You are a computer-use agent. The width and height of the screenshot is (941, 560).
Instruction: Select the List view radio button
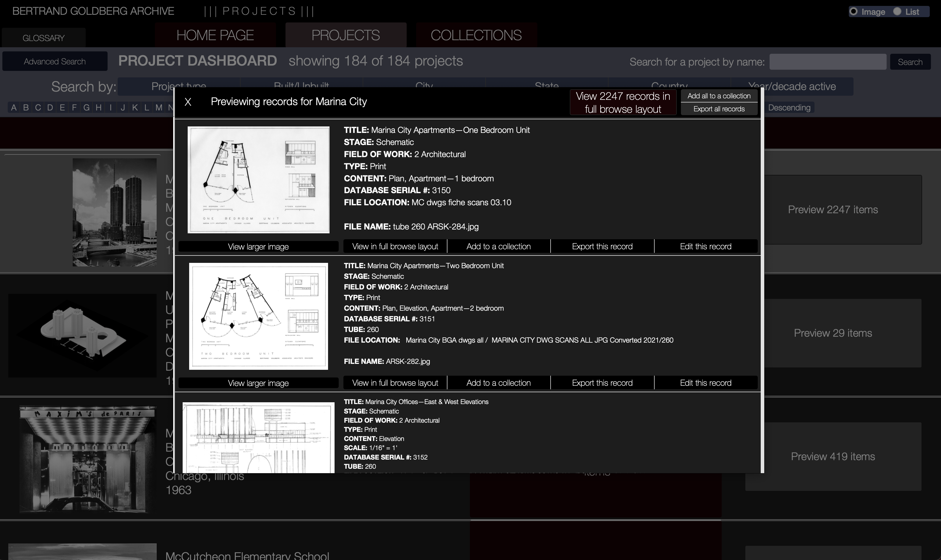tap(897, 12)
